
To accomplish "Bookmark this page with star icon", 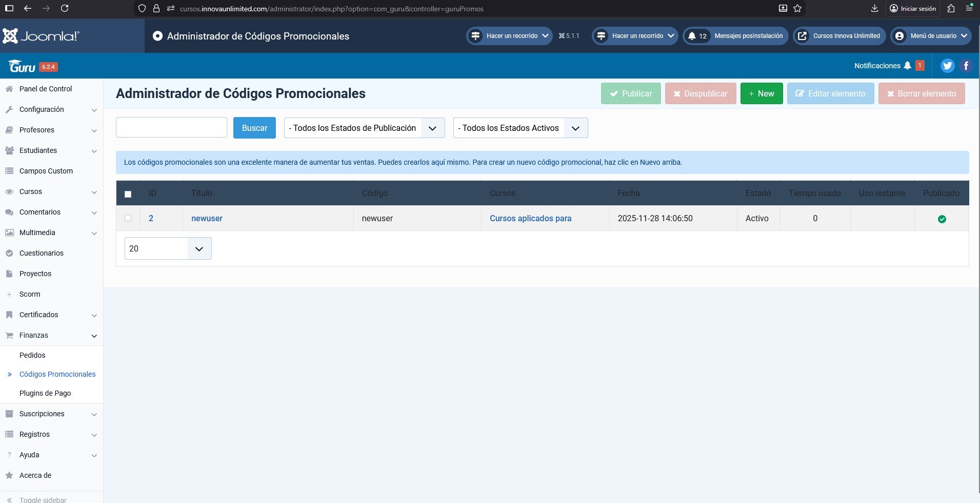I will [797, 8].
